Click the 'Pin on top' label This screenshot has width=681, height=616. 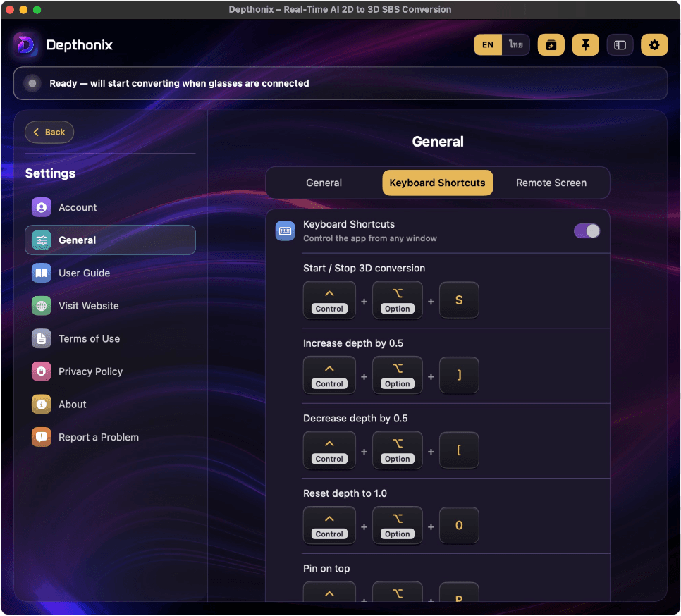click(x=326, y=569)
